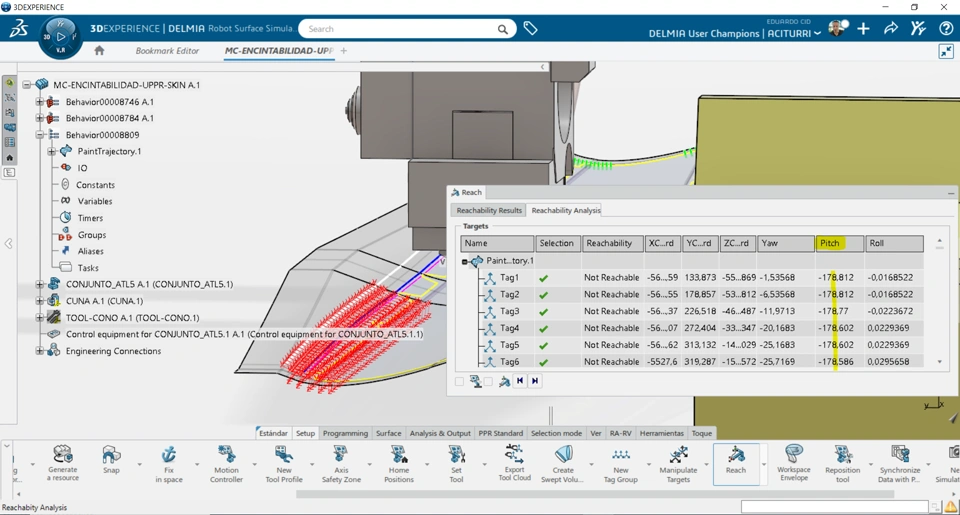The width and height of the screenshot is (960, 515).
Task: Open the Workspace Envelope tool
Action: click(x=793, y=463)
